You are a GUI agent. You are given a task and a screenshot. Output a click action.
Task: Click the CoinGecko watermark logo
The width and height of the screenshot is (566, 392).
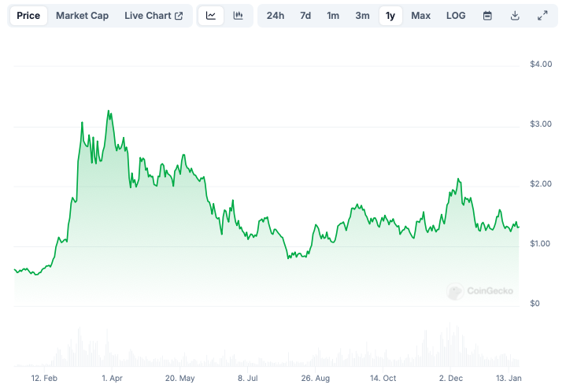click(481, 291)
